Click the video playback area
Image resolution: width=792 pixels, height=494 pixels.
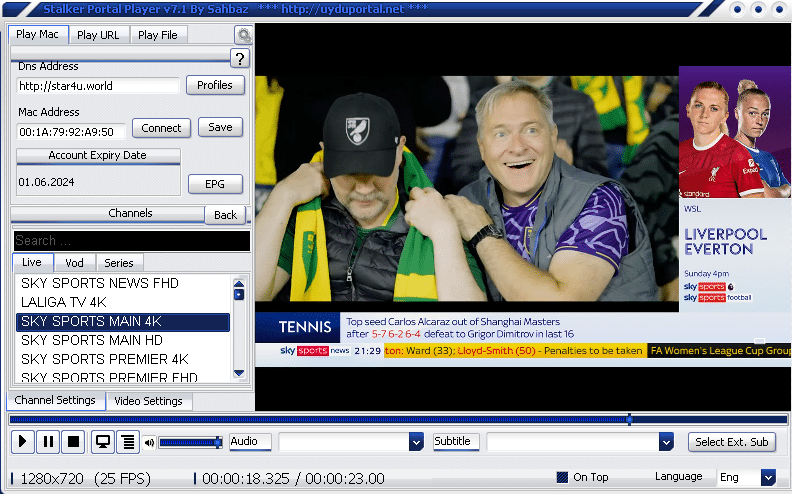tap(523, 217)
